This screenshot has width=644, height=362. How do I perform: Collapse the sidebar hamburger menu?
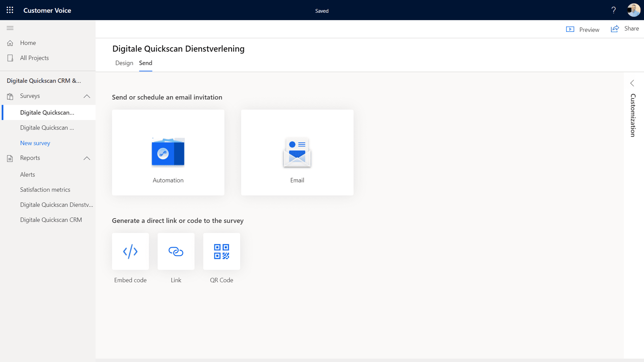point(10,28)
